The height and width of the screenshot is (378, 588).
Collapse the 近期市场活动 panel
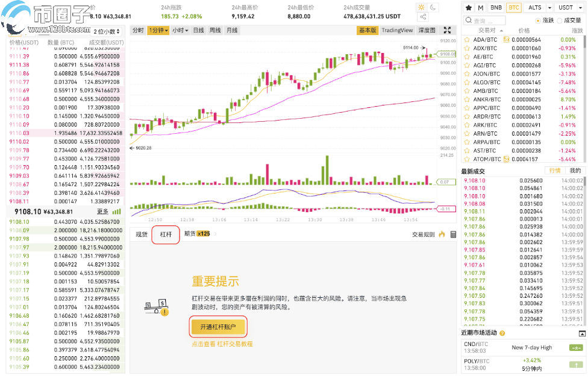(x=581, y=333)
